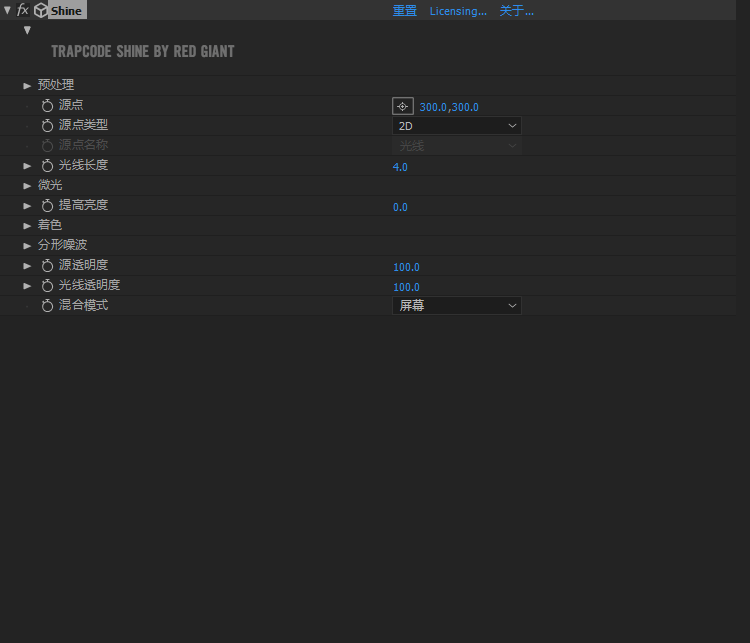Screen dimensions: 750x643
Task: Expand the 预处理 group
Action: coord(27,86)
